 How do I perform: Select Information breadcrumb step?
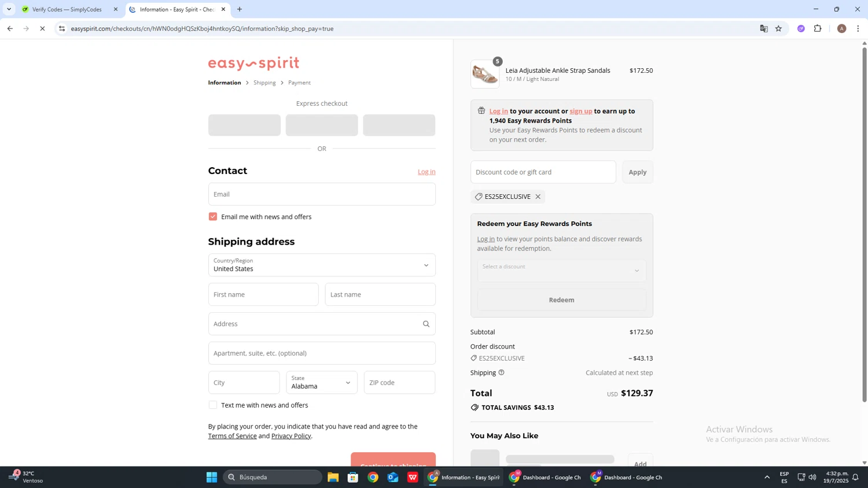[225, 83]
